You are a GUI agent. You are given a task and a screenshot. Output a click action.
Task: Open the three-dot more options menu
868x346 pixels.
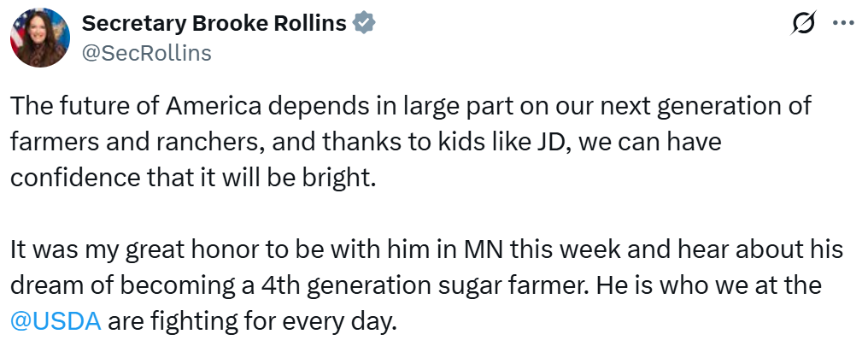[x=843, y=25]
